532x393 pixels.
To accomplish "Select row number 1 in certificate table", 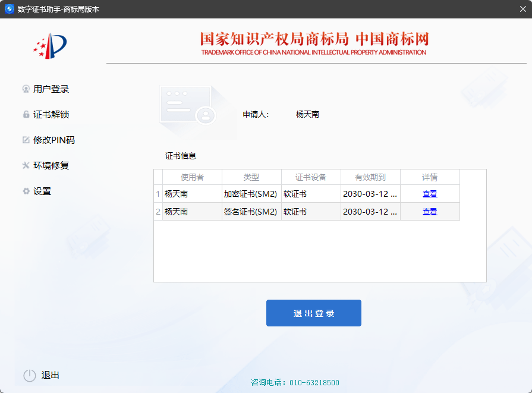I will click(158, 194).
